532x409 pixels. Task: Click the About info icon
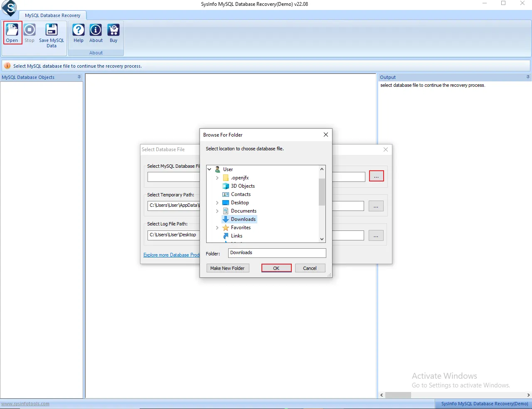coord(96,33)
